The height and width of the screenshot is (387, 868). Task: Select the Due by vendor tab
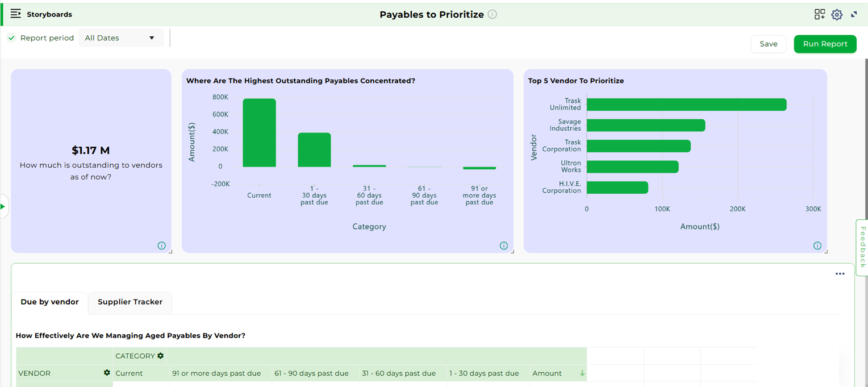49,302
